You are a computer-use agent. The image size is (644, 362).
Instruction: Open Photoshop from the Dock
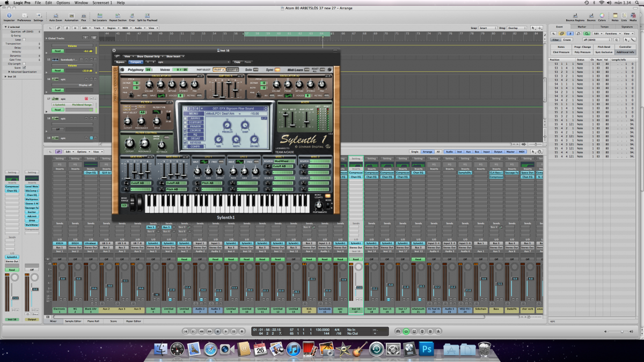tap(426, 350)
